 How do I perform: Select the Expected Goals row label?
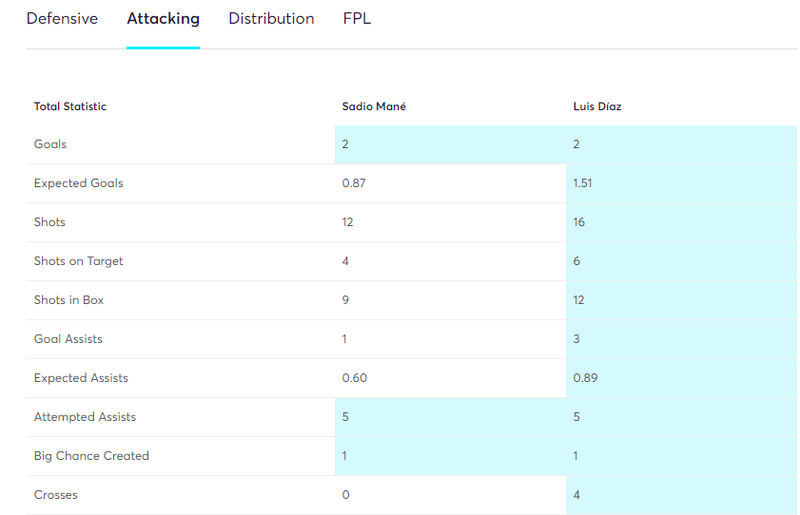coord(79,183)
